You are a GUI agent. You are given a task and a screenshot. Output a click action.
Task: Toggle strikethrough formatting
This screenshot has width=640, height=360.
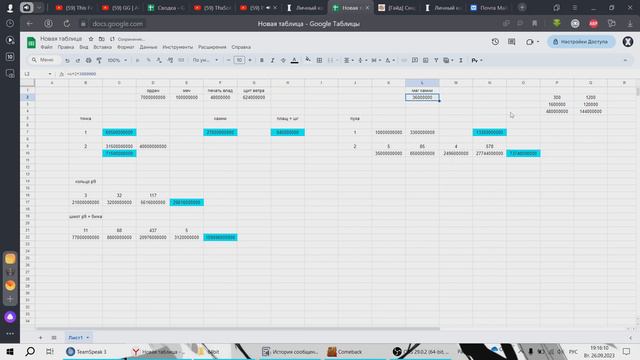coord(283,60)
